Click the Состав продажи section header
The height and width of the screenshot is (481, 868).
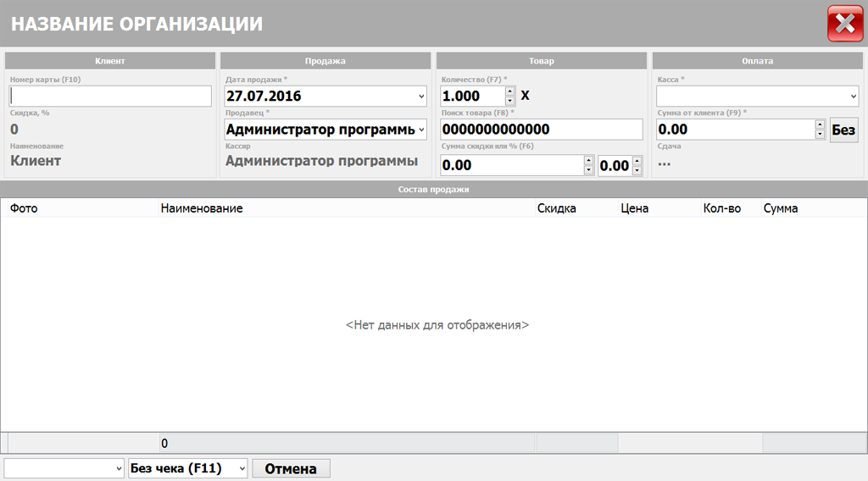434,189
